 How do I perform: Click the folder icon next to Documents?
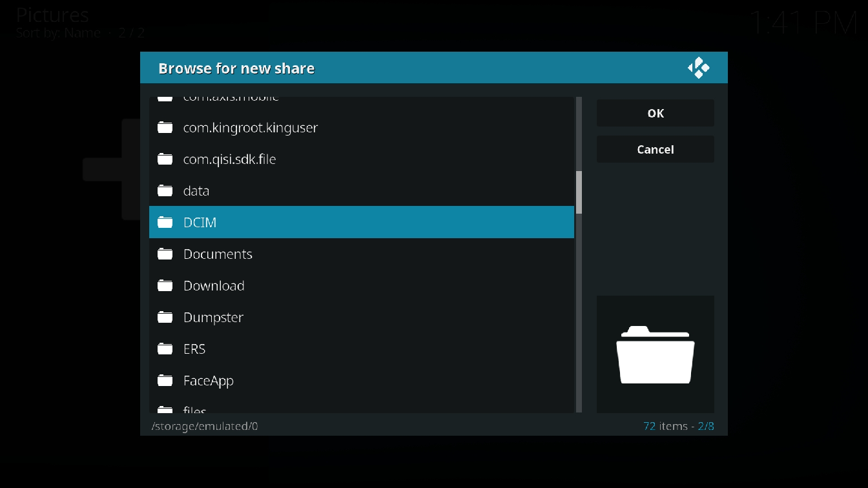click(165, 254)
